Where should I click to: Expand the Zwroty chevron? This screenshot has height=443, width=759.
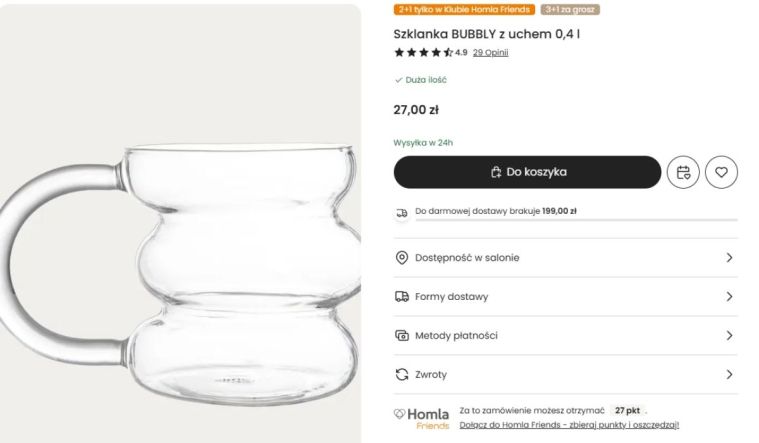[x=729, y=374]
